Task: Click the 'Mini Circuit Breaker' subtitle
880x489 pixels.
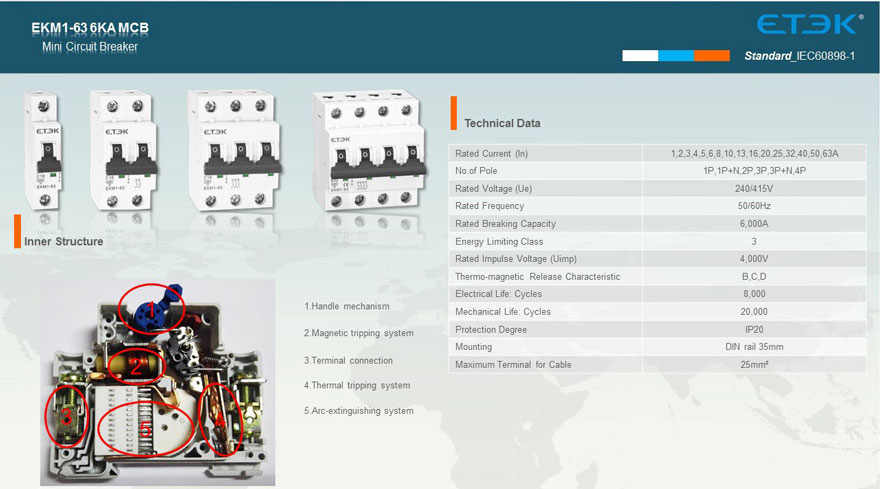Action: coord(90,47)
